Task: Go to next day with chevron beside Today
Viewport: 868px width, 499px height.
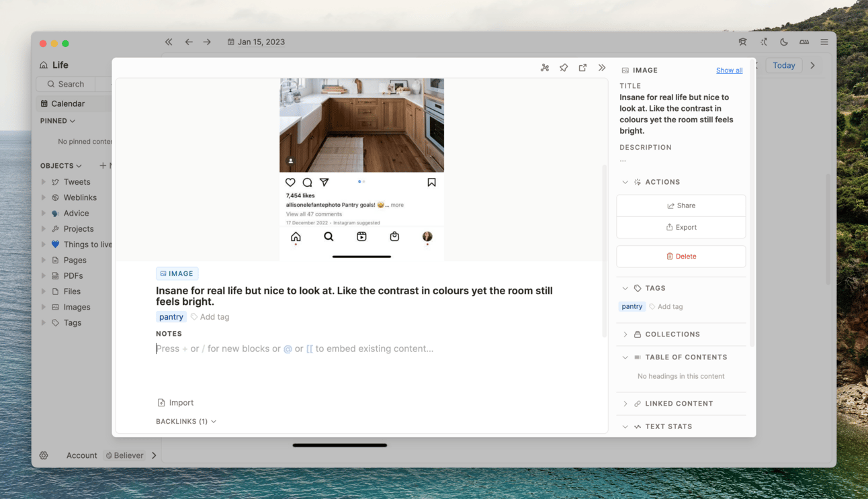Action: click(813, 65)
